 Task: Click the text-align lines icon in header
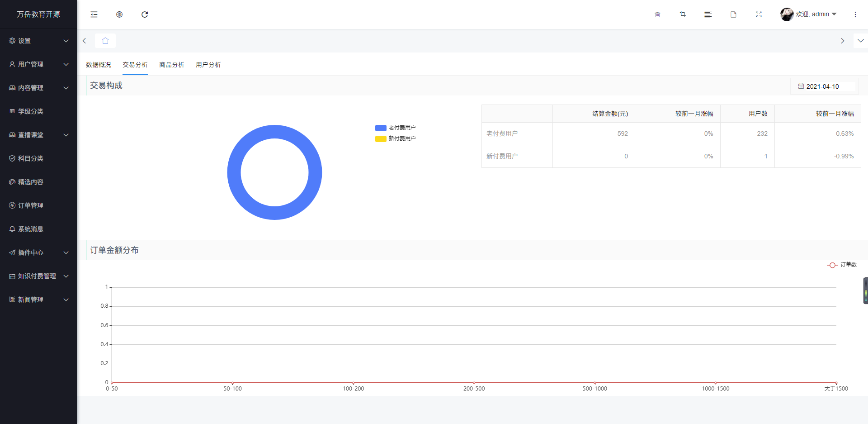(708, 14)
